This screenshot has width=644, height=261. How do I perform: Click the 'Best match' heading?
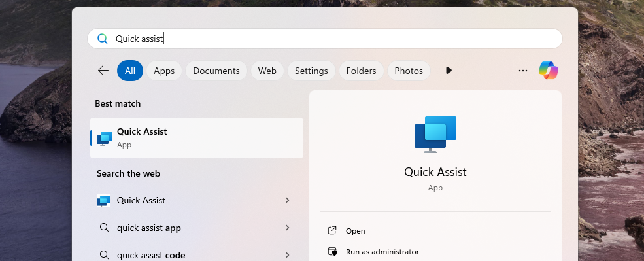point(118,103)
